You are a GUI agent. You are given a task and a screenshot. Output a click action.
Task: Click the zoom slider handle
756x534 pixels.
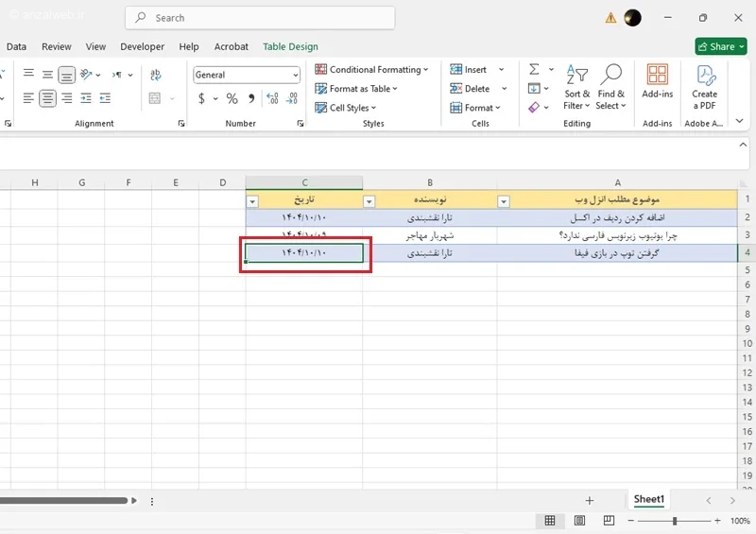(675, 521)
